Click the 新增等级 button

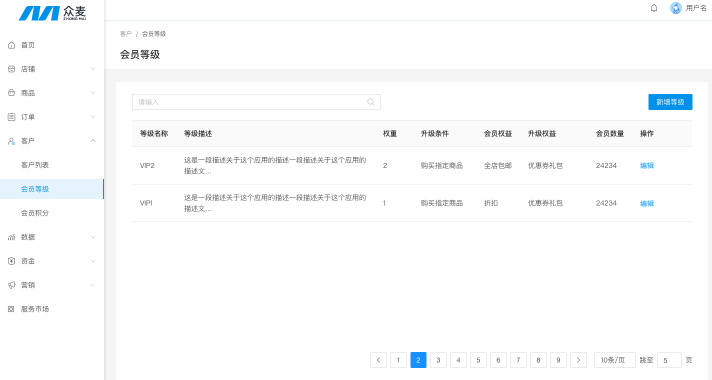670,102
